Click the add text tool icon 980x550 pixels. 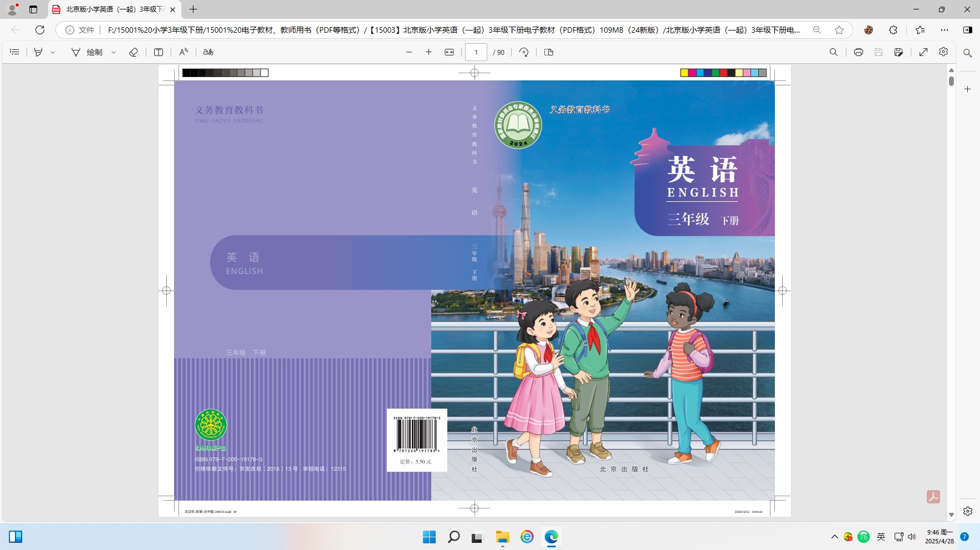[159, 52]
